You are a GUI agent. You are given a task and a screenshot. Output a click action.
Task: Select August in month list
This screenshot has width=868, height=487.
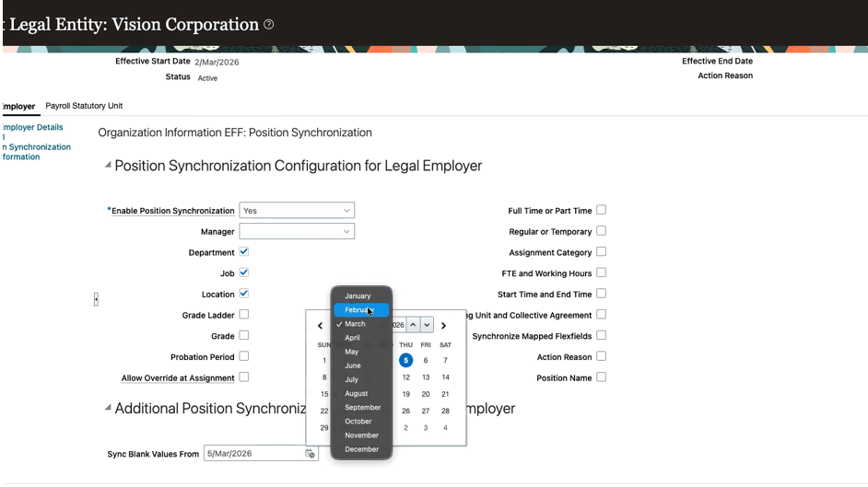pyautogui.click(x=361, y=394)
